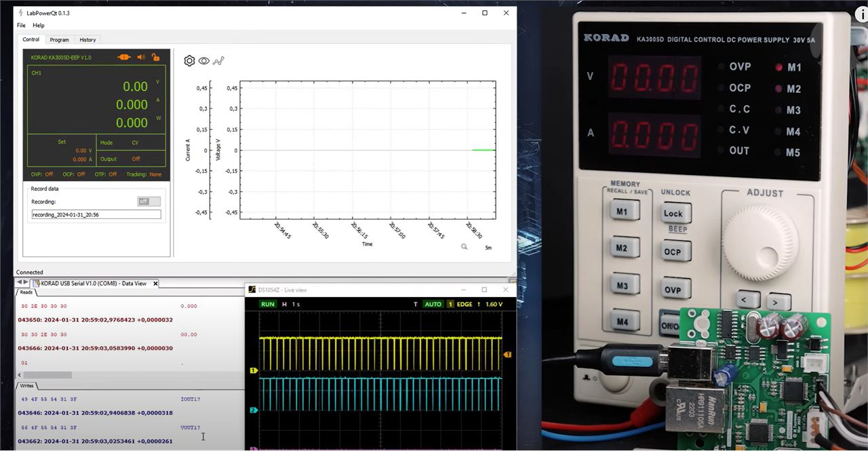This screenshot has width=868, height=451.
Task: Open the Help menu
Action: 39,26
